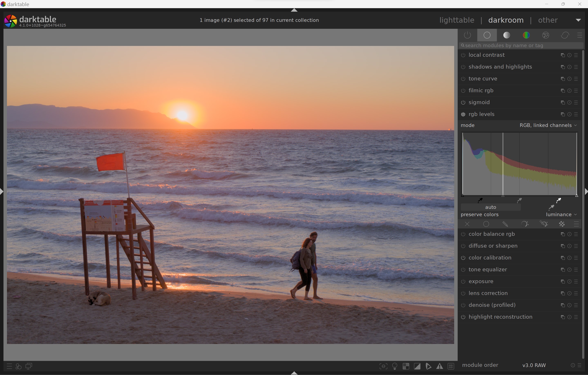Open drawn mask option in rgb levels
Screen dimensions: 588x375
click(505, 224)
